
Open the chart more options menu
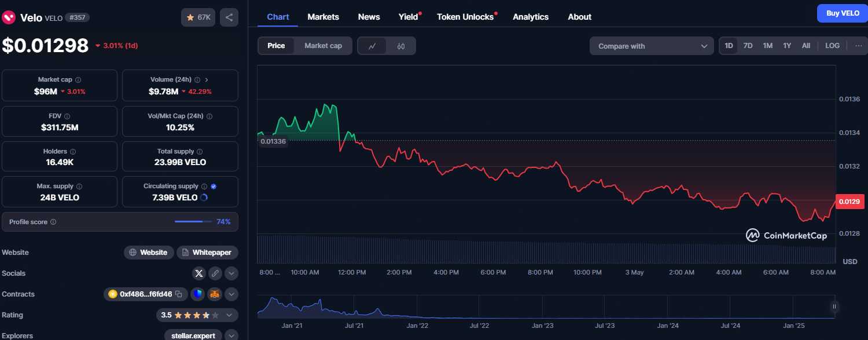(858, 46)
